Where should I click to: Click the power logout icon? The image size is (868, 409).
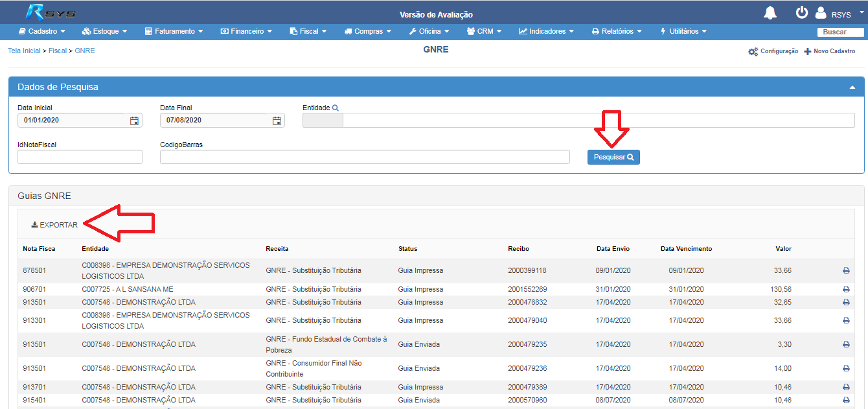tap(802, 12)
